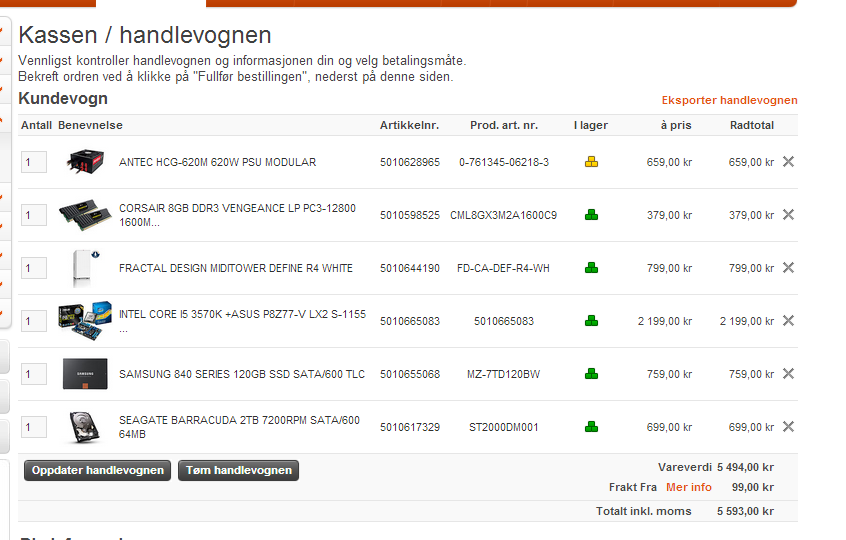Select product number ST2000DM001
846x540 pixels.
tap(503, 427)
